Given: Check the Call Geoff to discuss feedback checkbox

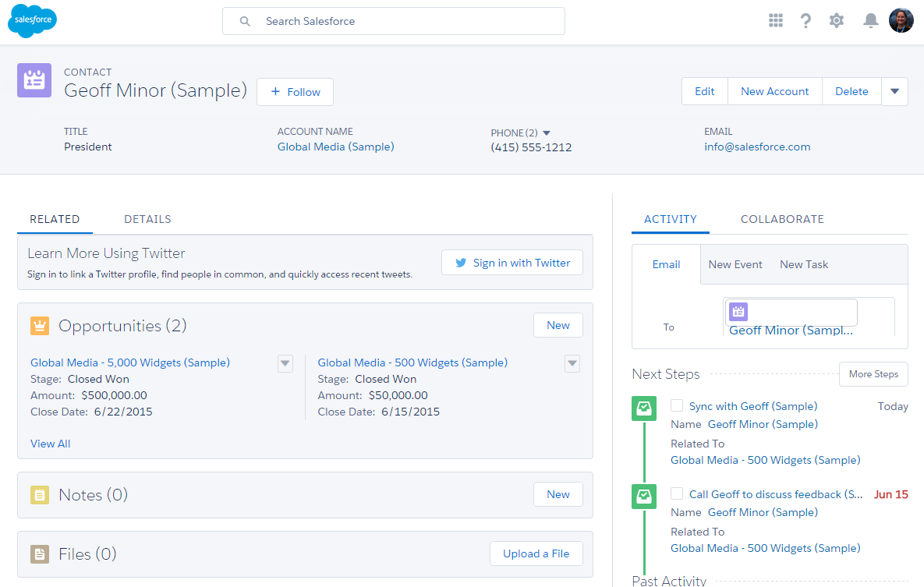Looking at the screenshot, I should (x=677, y=493).
